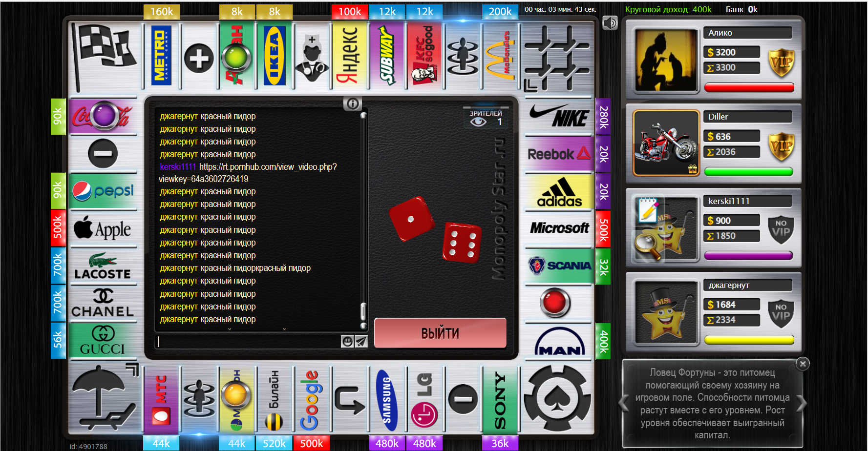Click the McDonald's property cell

[500, 55]
